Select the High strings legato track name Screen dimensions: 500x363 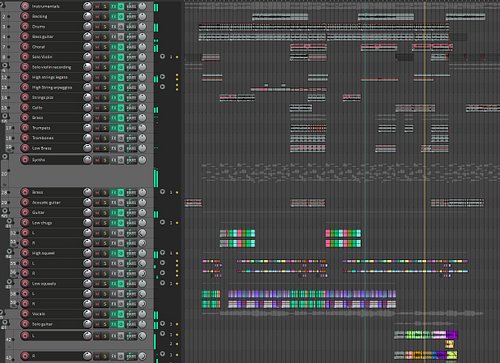click(x=50, y=77)
